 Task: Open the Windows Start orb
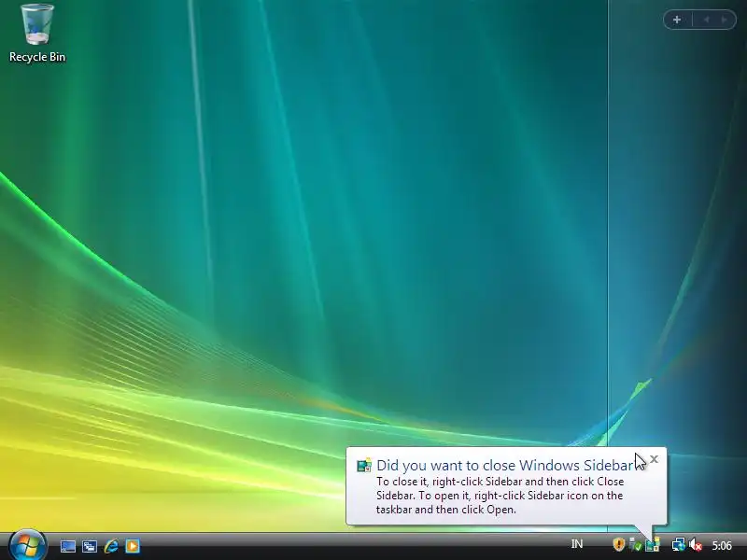28,545
